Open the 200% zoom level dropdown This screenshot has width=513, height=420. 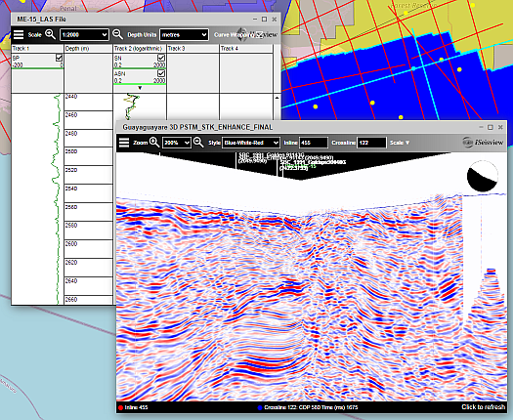[176, 143]
